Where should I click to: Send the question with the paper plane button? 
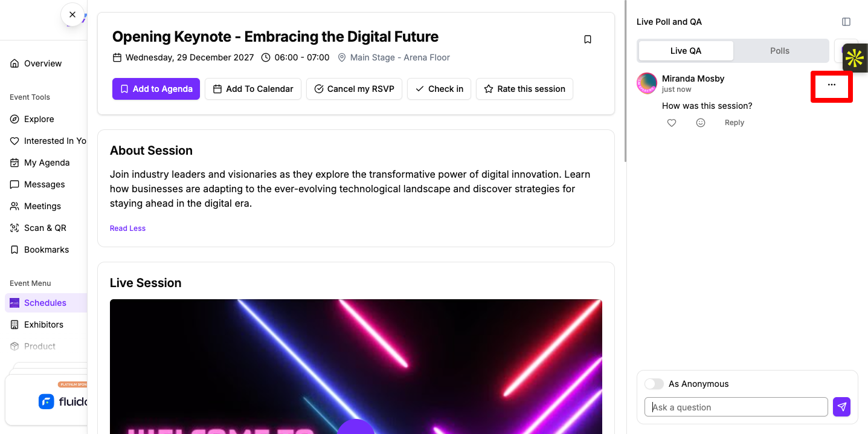[x=841, y=407]
